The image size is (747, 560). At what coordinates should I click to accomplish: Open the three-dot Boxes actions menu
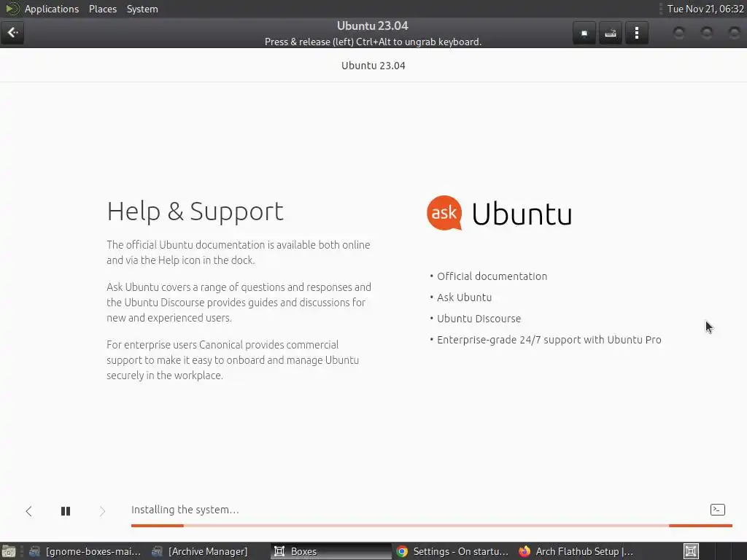(636, 33)
